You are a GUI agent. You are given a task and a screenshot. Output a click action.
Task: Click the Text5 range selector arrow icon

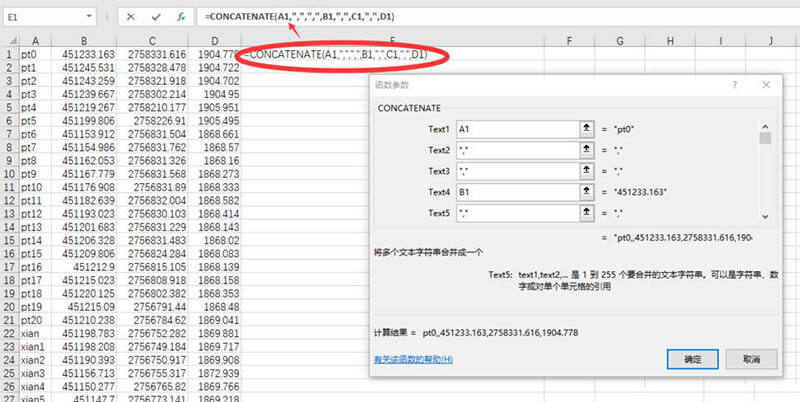point(587,213)
